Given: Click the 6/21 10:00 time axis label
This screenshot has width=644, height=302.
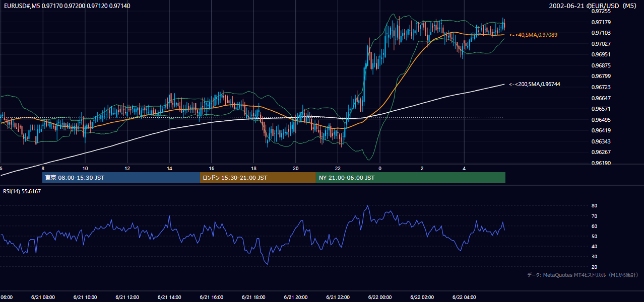Looking at the screenshot, I should coord(85,297).
